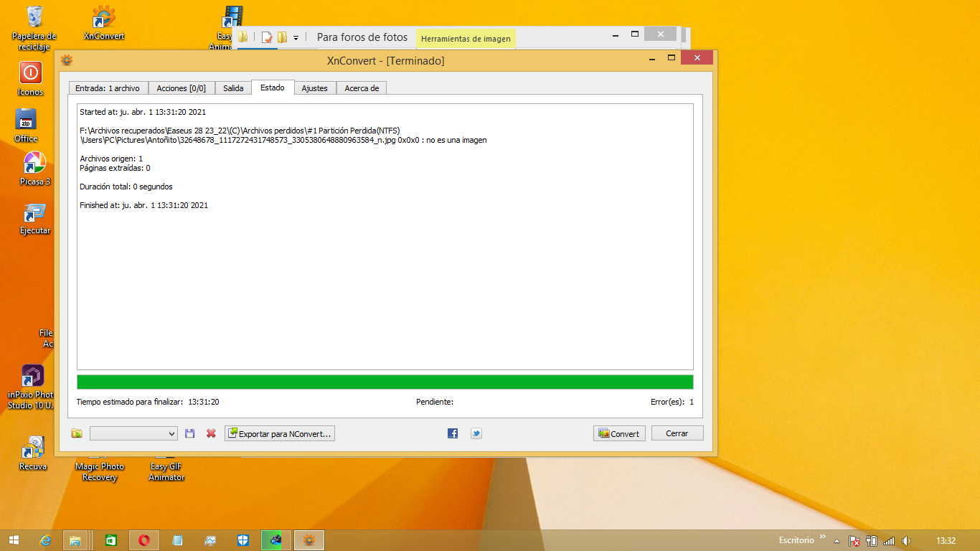Open the Acciones [0/0] tab
The height and width of the screenshot is (551, 980).
coord(181,88)
